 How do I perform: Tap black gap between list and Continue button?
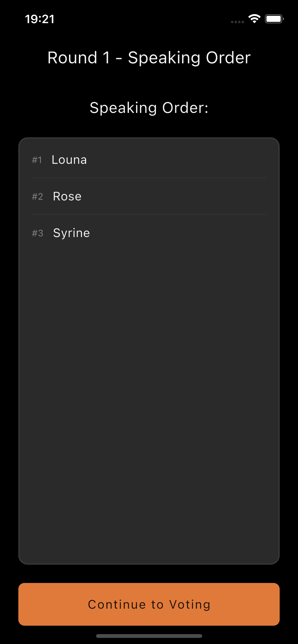point(149,574)
